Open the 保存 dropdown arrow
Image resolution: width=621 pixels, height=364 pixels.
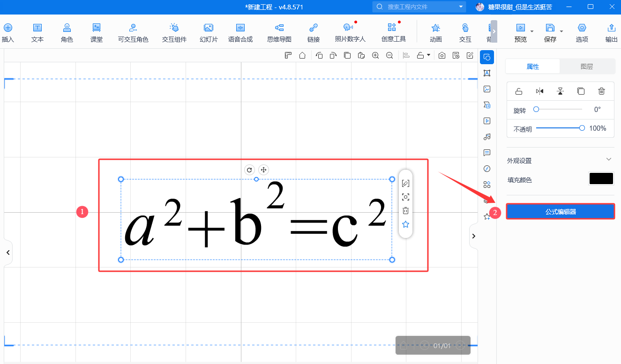point(561,31)
